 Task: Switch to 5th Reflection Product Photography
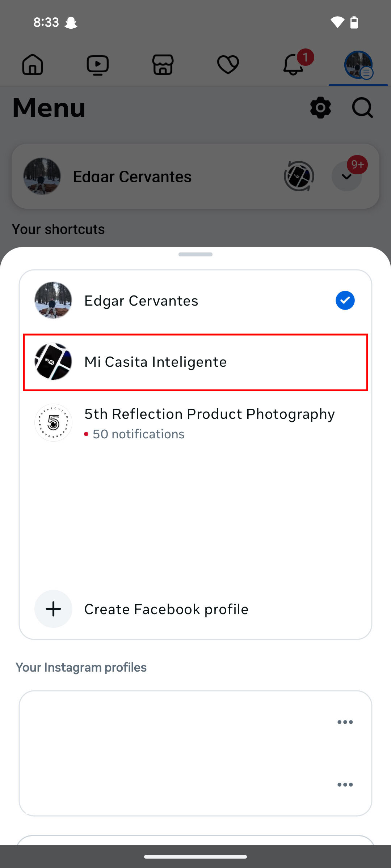pyautogui.click(x=209, y=414)
